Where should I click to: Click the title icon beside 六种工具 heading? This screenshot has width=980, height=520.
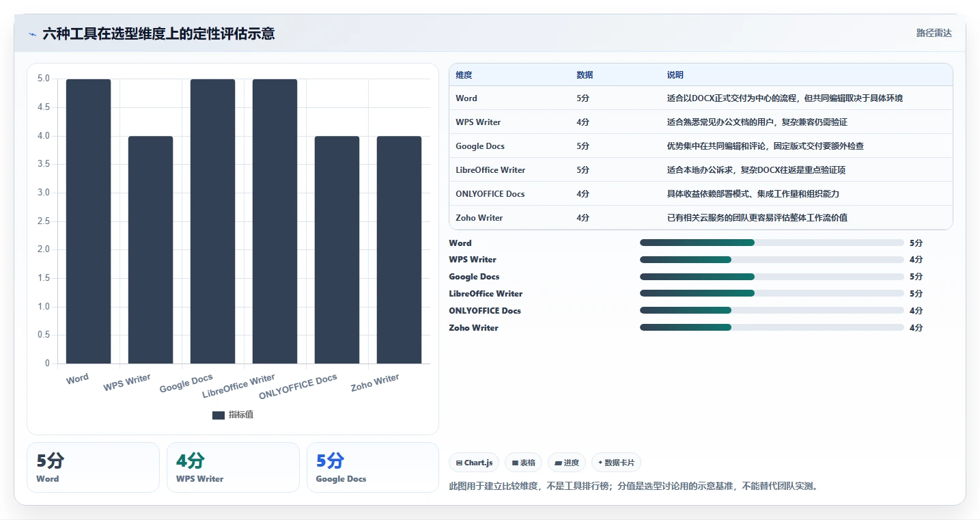[x=32, y=33]
